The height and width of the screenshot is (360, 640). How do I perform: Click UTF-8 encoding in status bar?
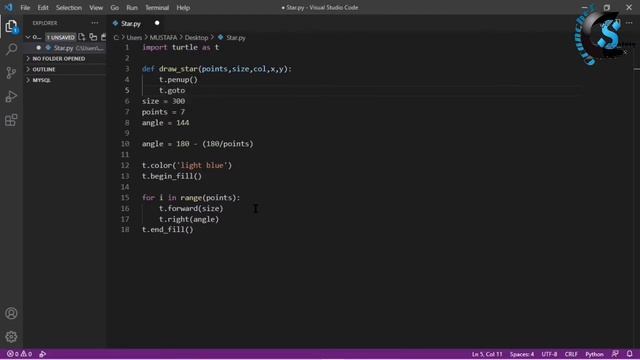(x=549, y=354)
